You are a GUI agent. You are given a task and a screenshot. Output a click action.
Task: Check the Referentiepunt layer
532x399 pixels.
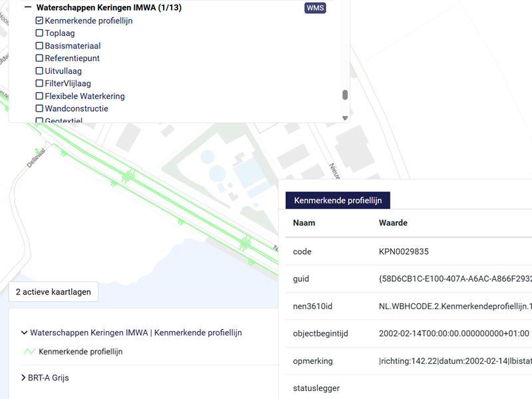[x=39, y=59]
